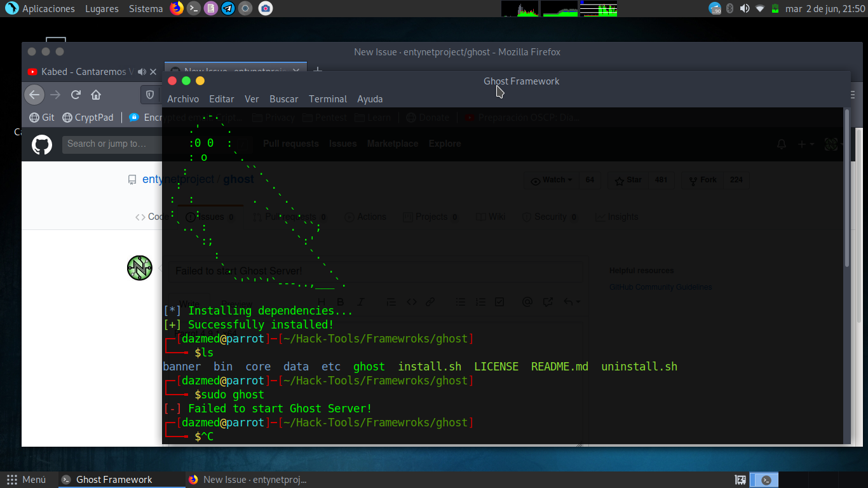
Task: Insert a link using the link icon
Action: pos(430,301)
